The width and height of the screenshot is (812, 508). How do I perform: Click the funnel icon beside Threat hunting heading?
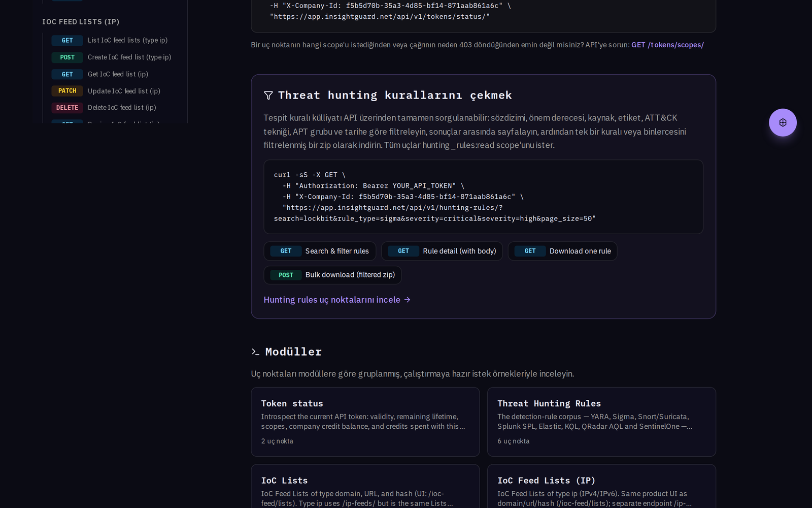268,95
